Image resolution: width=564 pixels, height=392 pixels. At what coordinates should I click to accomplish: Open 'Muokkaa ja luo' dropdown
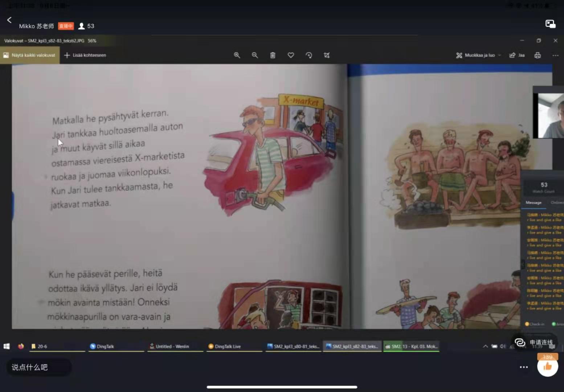[479, 55]
